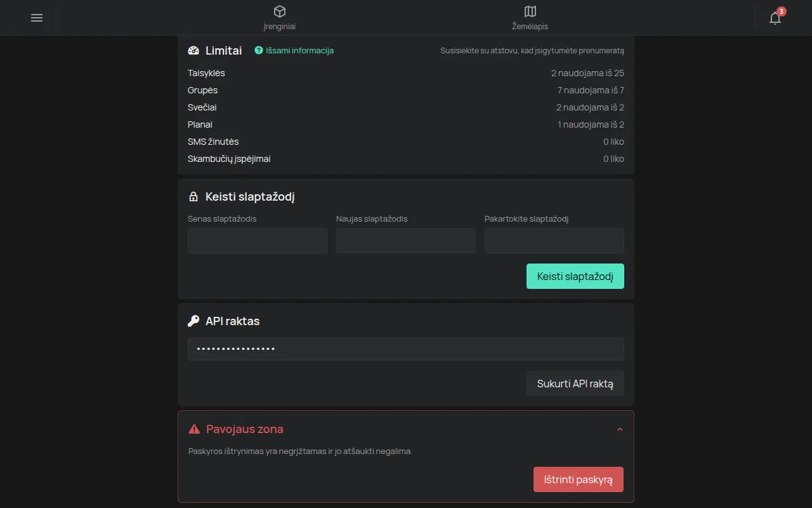
Task: Click the red warning triangle icon
Action: tap(194, 429)
